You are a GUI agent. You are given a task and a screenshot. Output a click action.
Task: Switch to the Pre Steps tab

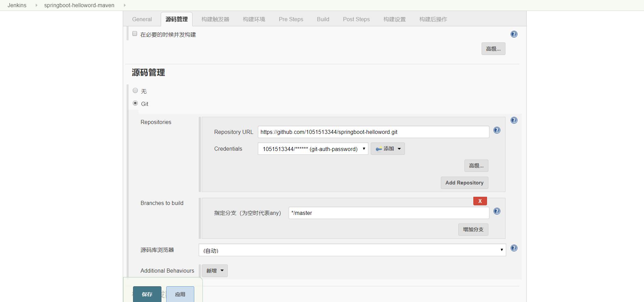pos(291,19)
